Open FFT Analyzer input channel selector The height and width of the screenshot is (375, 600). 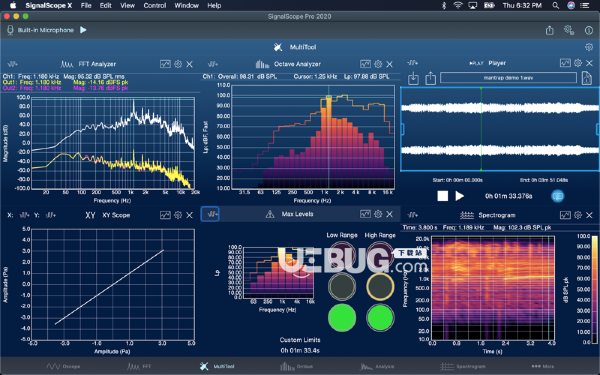12,64
